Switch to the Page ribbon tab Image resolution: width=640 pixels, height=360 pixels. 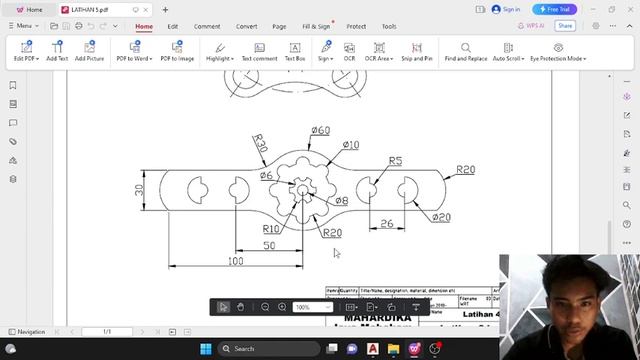(x=279, y=27)
